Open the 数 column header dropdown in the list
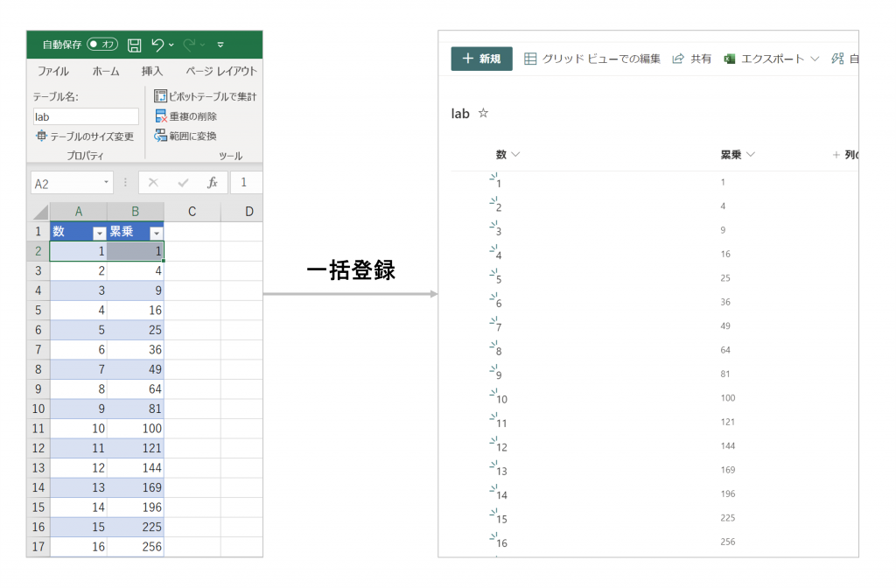This screenshot has height=588, width=896. (x=515, y=154)
